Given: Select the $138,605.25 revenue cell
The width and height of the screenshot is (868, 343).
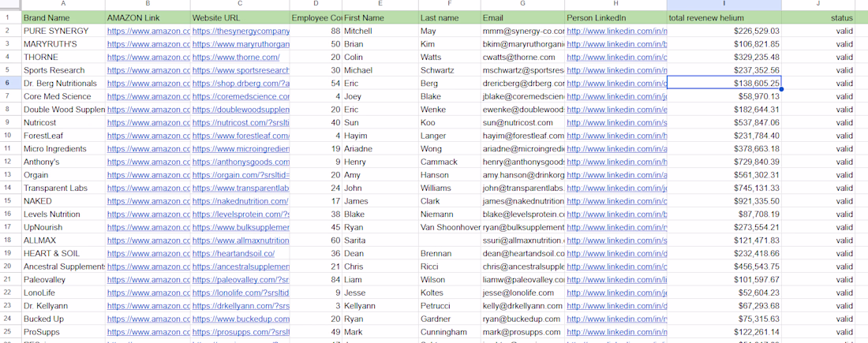Looking at the screenshot, I should (x=724, y=84).
